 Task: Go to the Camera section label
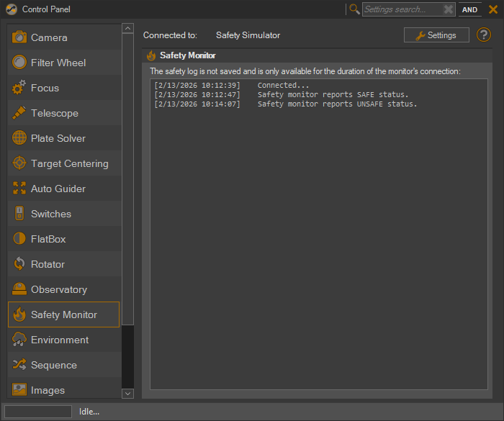tap(49, 37)
